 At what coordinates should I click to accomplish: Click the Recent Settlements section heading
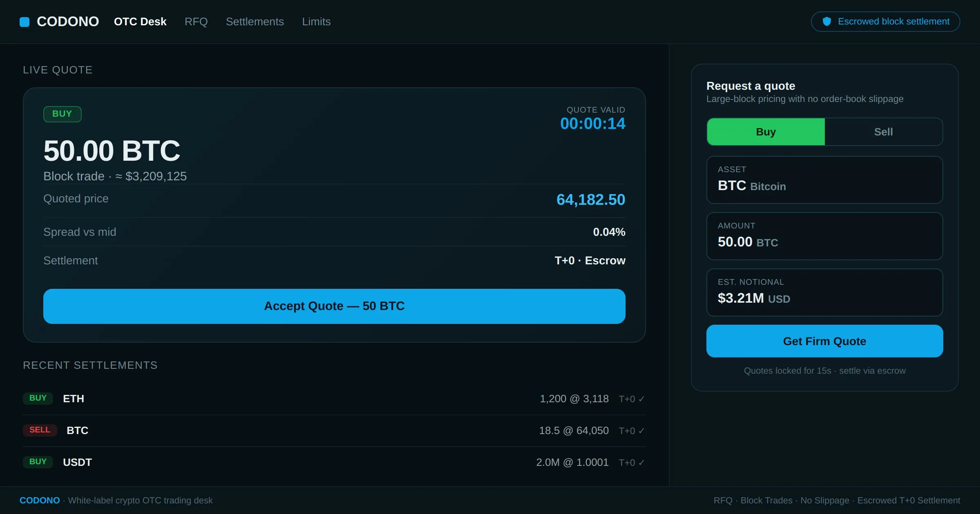pyautogui.click(x=90, y=365)
